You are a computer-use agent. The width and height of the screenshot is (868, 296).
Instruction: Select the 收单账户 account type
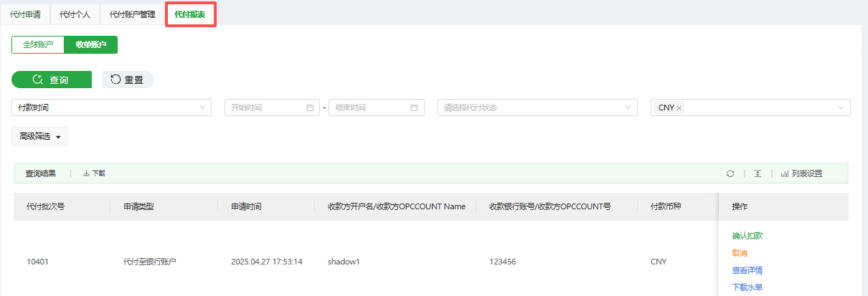click(91, 44)
